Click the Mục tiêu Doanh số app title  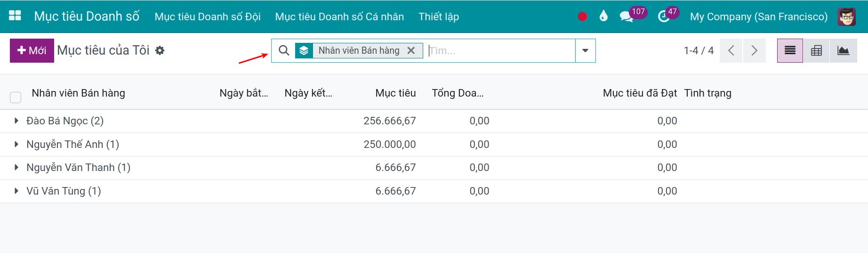[87, 16]
